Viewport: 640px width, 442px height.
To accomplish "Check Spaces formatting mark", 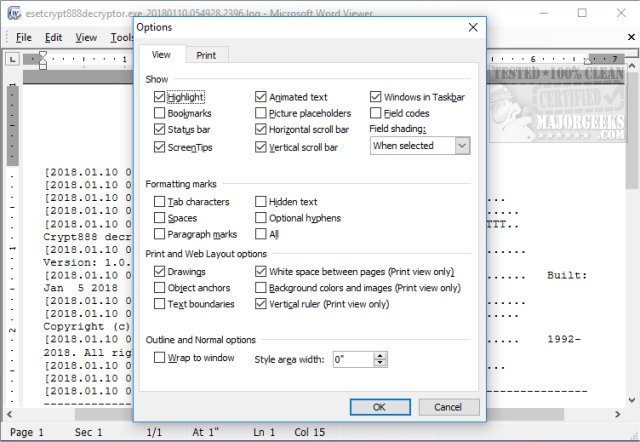I will [x=159, y=218].
